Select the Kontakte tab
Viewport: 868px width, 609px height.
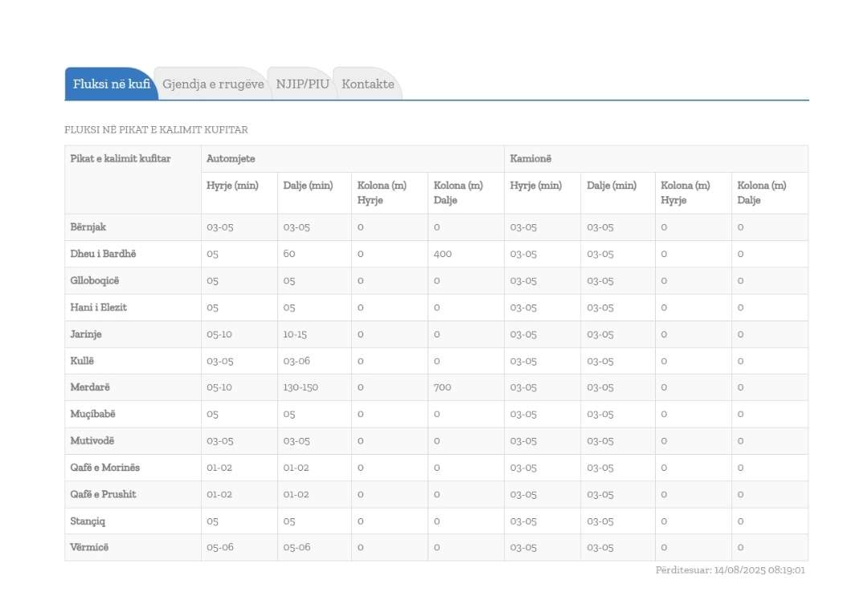[x=367, y=84]
